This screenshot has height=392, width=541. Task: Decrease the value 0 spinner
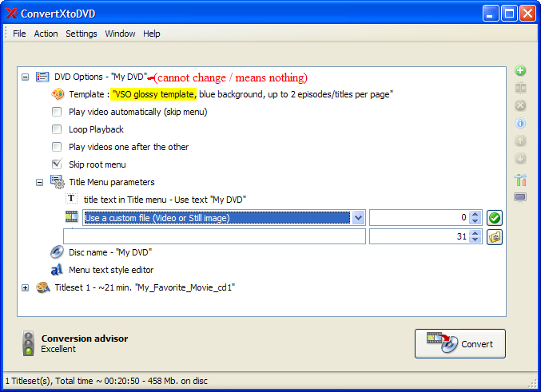point(475,221)
